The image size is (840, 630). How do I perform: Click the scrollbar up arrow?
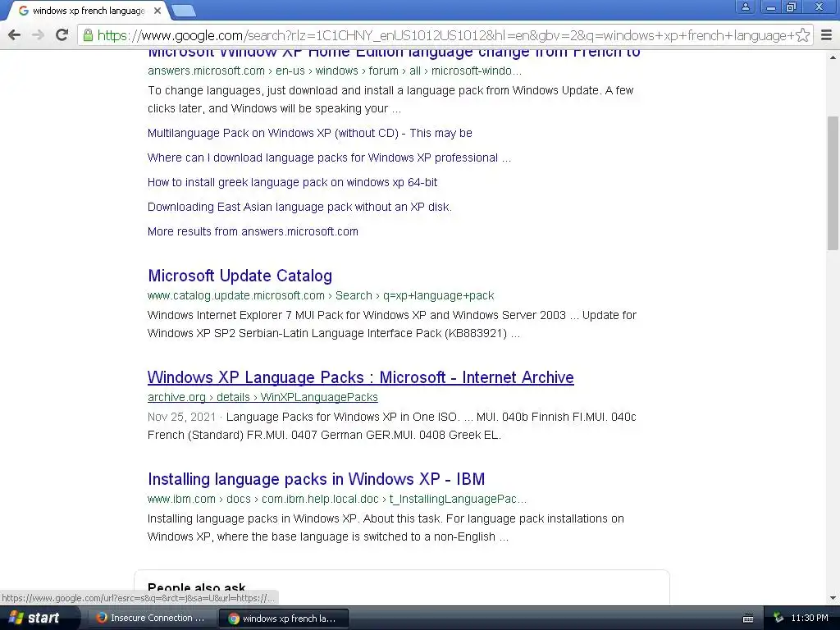pyautogui.click(x=833, y=57)
